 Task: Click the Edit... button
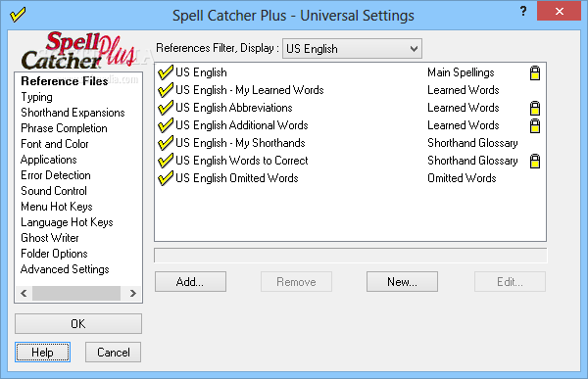click(x=510, y=281)
